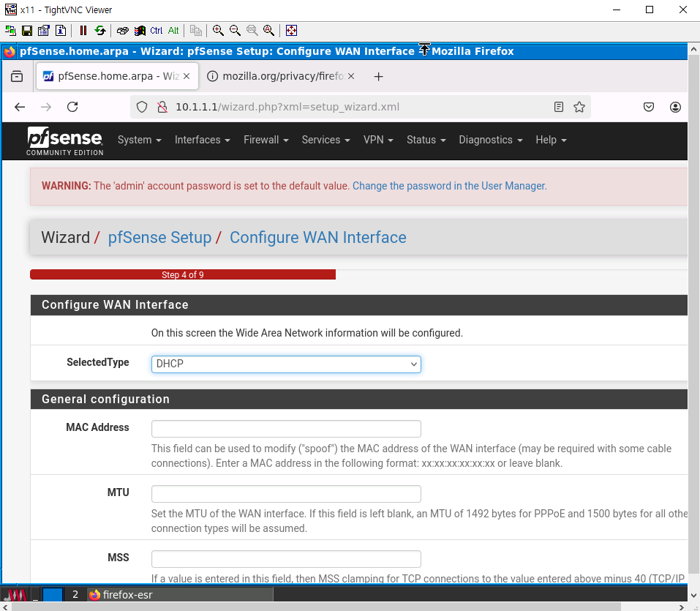Click the pfSense Community Edition logo
This screenshot has height=611, width=700.
tap(64, 141)
